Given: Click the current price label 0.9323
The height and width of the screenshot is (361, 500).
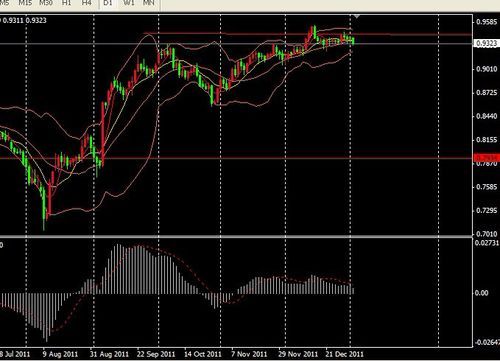Looking at the screenshot, I should pos(486,43).
